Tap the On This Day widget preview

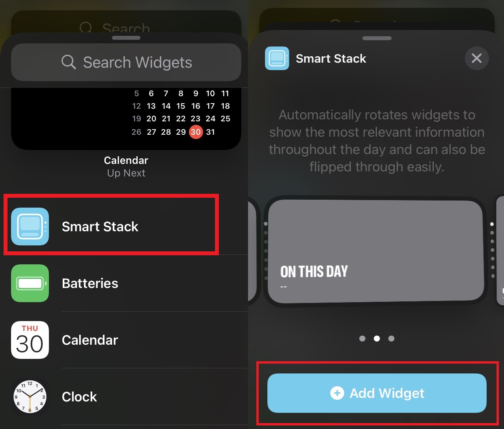[376, 252]
